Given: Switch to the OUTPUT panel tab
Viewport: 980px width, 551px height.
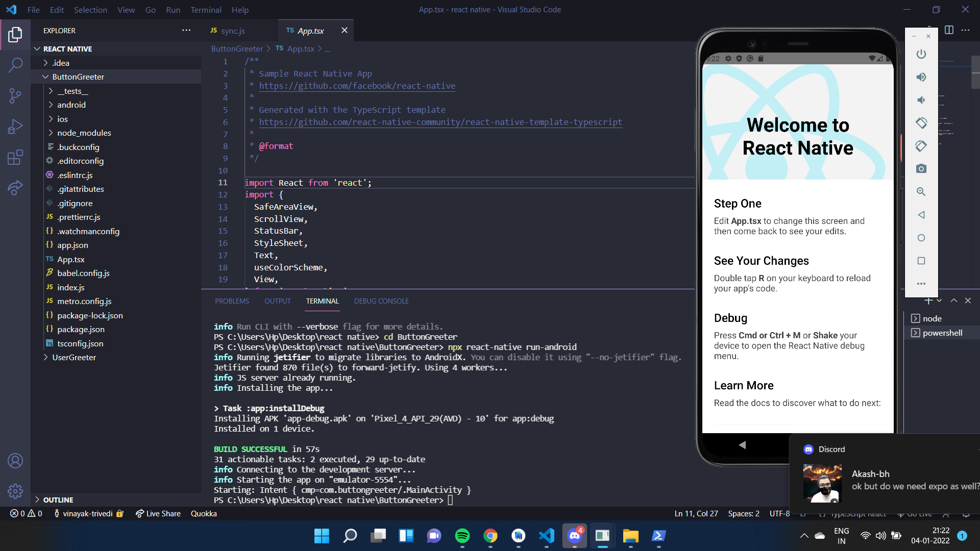Looking at the screenshot, I should (x=277, y=301).
